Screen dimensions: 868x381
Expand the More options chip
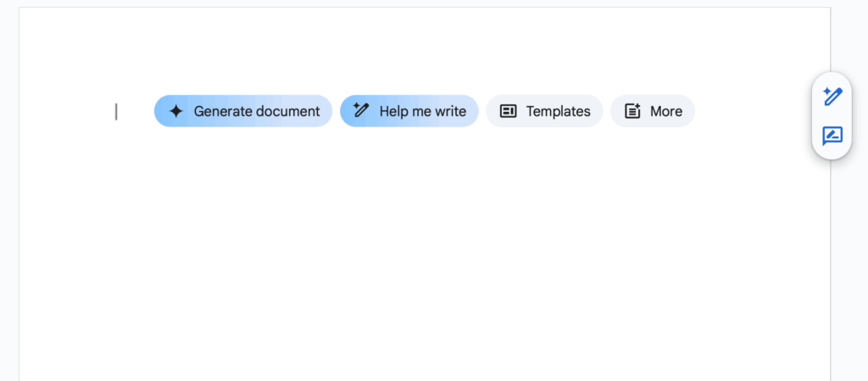(652, 111)
